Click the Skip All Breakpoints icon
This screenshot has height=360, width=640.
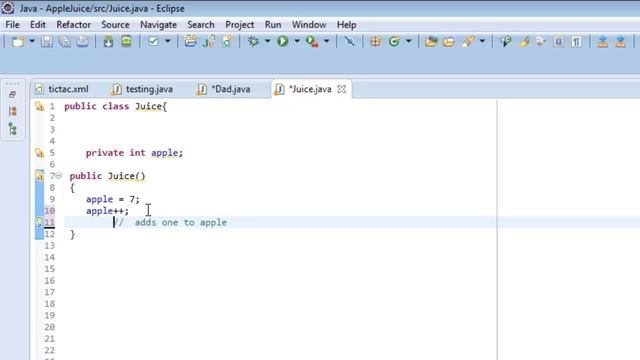tap(349, 42)
